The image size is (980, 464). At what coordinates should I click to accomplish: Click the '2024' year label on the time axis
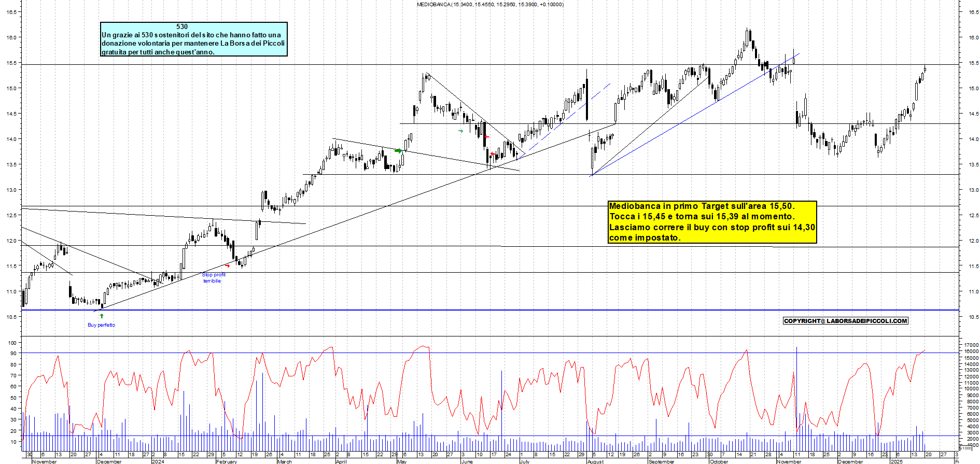(158, 461)
